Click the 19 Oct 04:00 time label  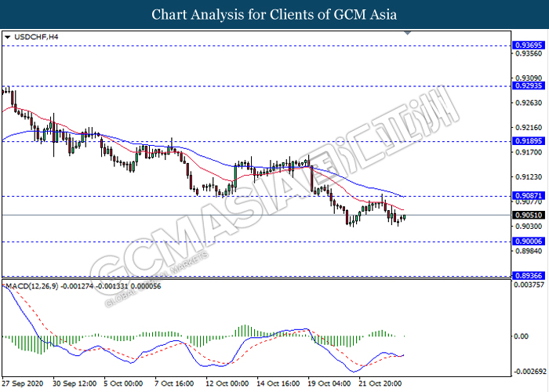coord(329,383)
